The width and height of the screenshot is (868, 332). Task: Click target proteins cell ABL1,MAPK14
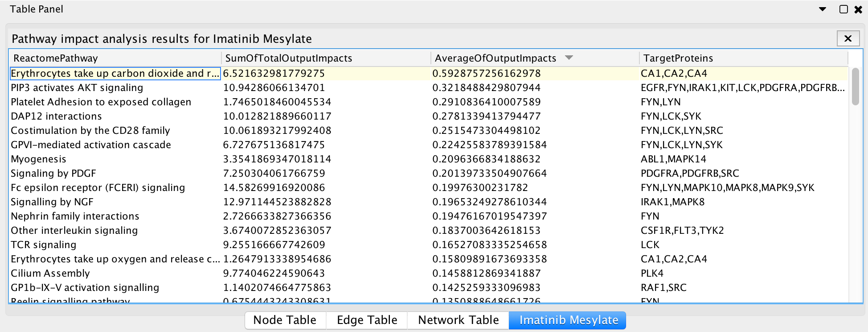click(673, 159)
